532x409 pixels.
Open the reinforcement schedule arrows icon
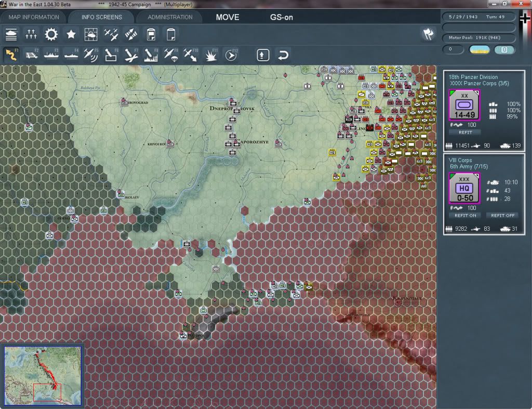pos(131,34)
